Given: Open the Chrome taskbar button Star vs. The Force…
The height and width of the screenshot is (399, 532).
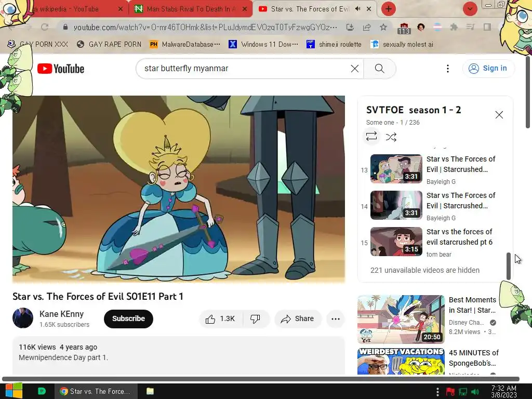Looking at the screenshot, I should pos(96,391).
